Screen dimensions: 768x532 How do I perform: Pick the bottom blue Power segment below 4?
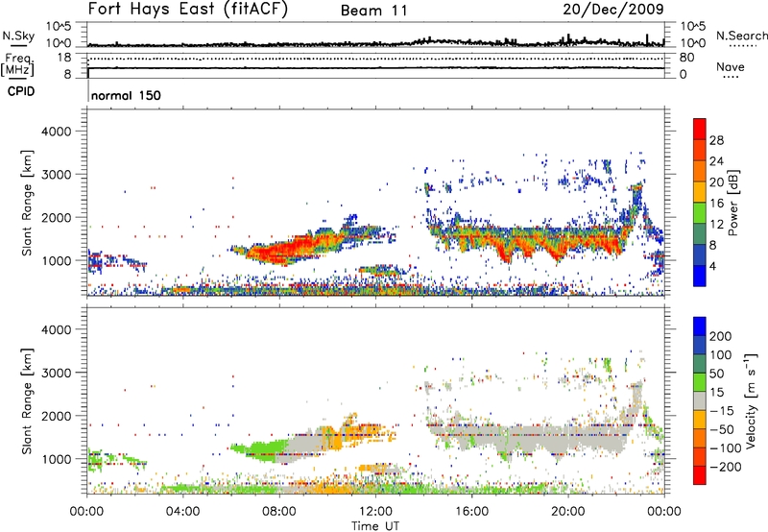pyautogui.click(x=700, y=276)
